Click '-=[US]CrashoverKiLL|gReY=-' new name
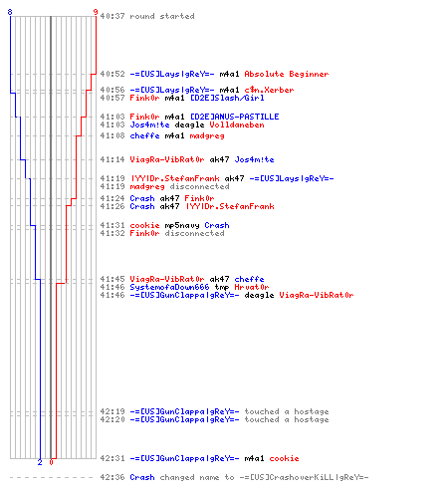The width and height of the screenshot is (448, 498). (305, 477)
